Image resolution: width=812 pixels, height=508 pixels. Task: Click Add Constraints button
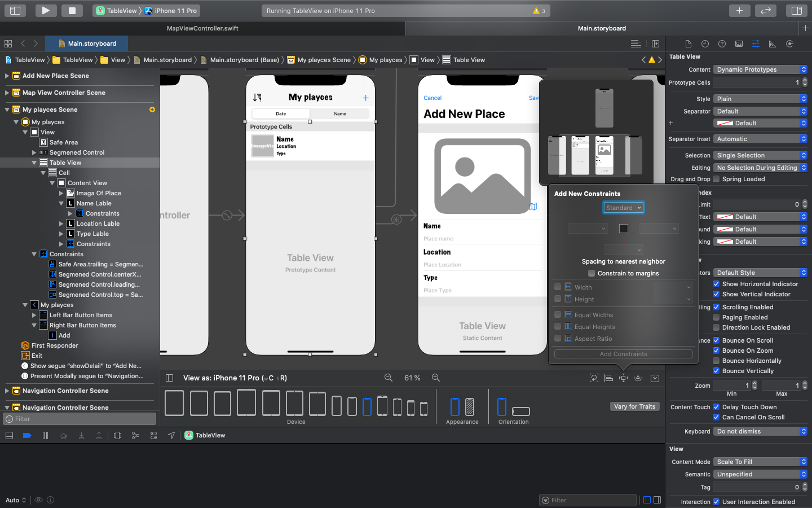point(624,354)
